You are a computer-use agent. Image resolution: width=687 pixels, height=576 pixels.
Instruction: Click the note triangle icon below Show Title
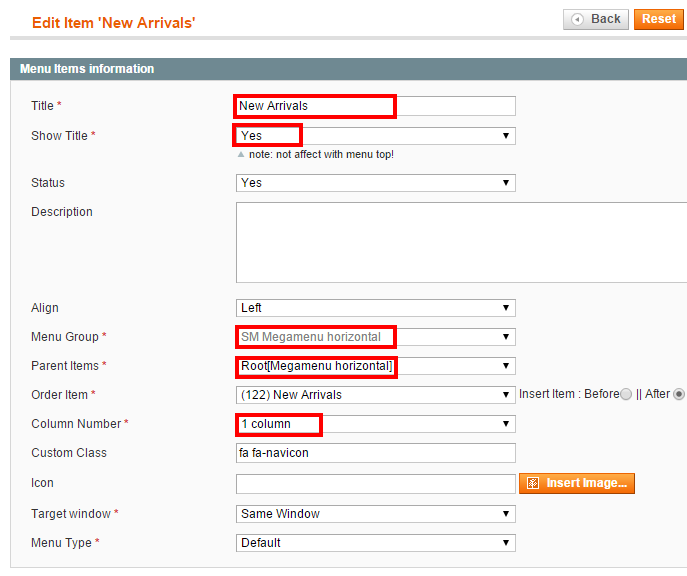241,155
